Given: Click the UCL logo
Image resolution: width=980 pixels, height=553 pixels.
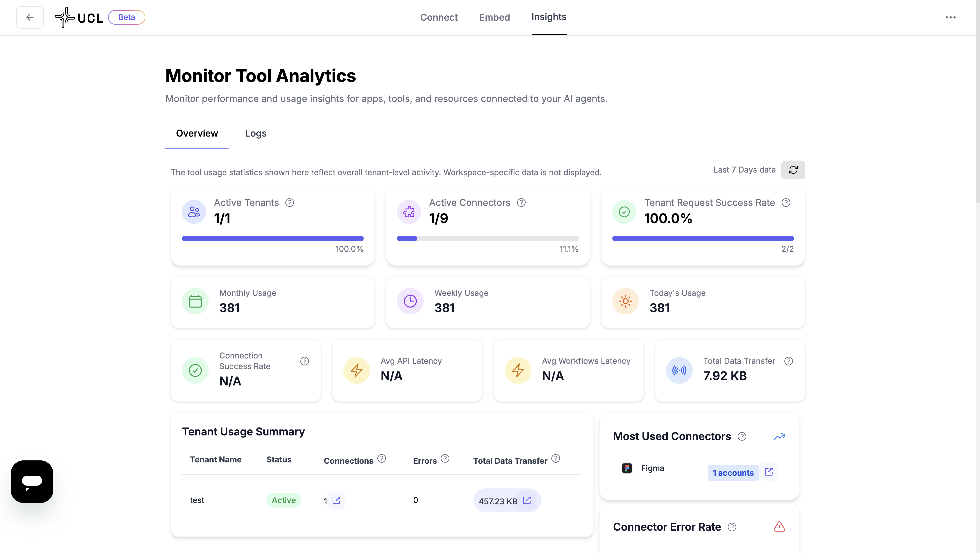Looking at the screenshot, I should point(79,17).
